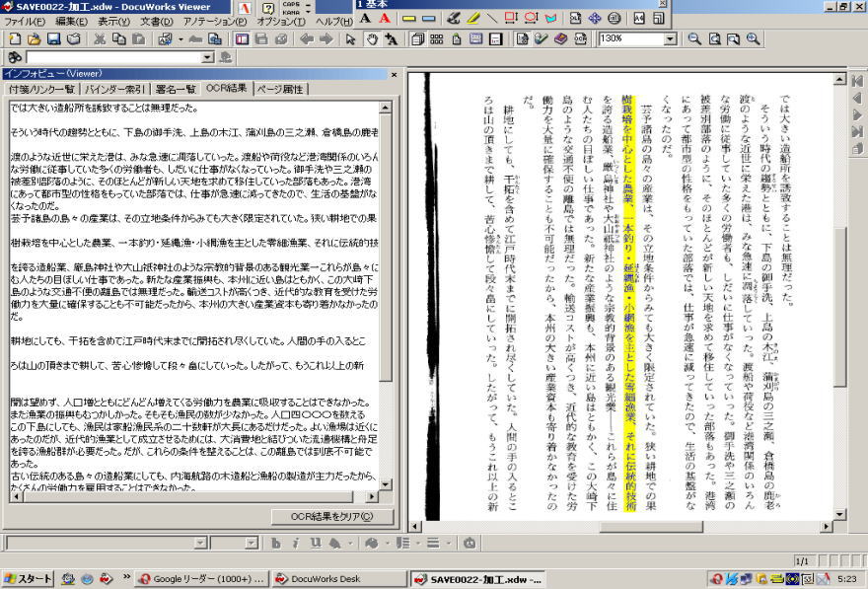Click document view scroll left arrow

click(x=414, y=527)
